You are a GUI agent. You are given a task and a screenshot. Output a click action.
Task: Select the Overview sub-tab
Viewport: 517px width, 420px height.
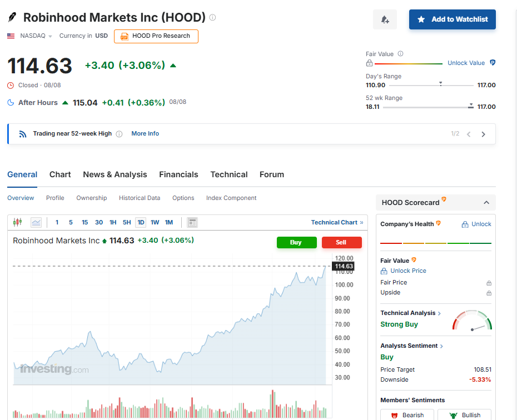coord(21,198)
